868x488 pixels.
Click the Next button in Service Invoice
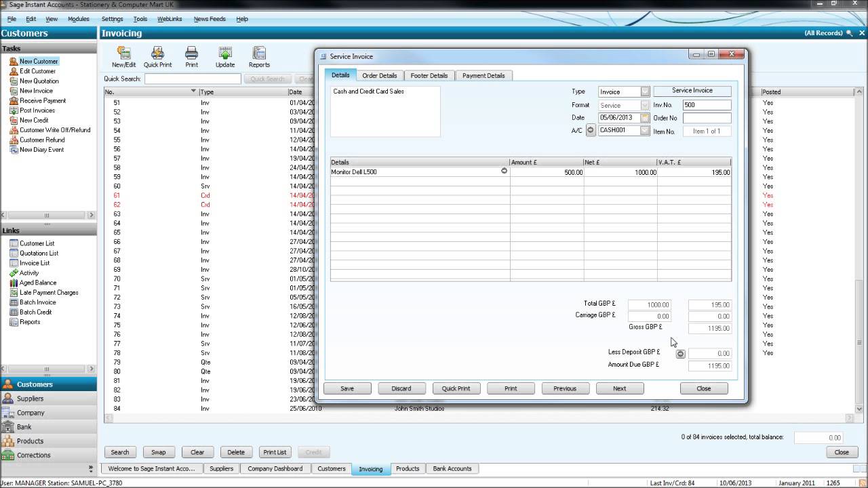620,388
